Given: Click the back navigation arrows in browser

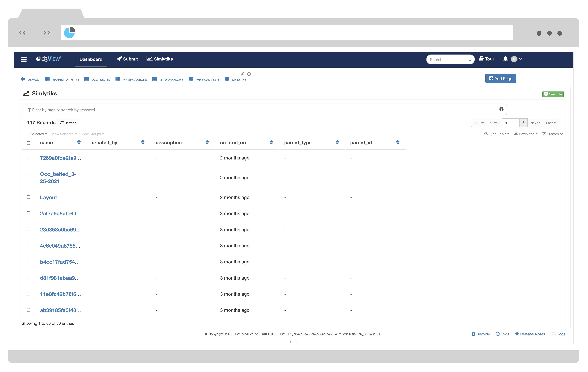Looking at the screenshot, I should tap(22, 33).
